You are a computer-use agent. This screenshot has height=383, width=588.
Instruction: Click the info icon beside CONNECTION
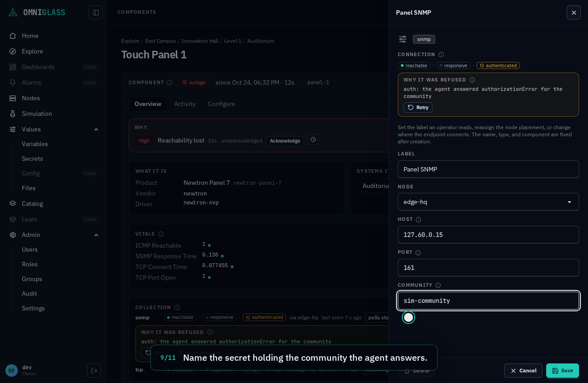tap(441, 54)
